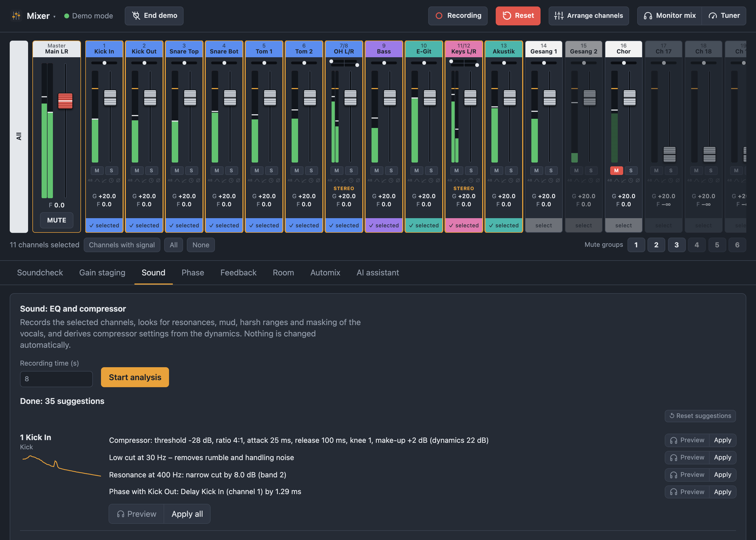The image size is (756, 540).
Task: Click the Master Main LR red fader
Action: point(65,101)
